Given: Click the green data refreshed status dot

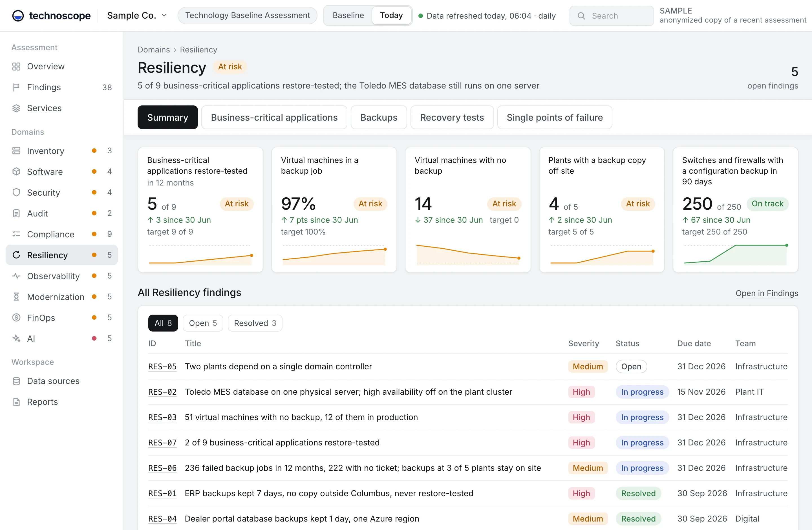Looking at the screenshot, I should (421, 16).
